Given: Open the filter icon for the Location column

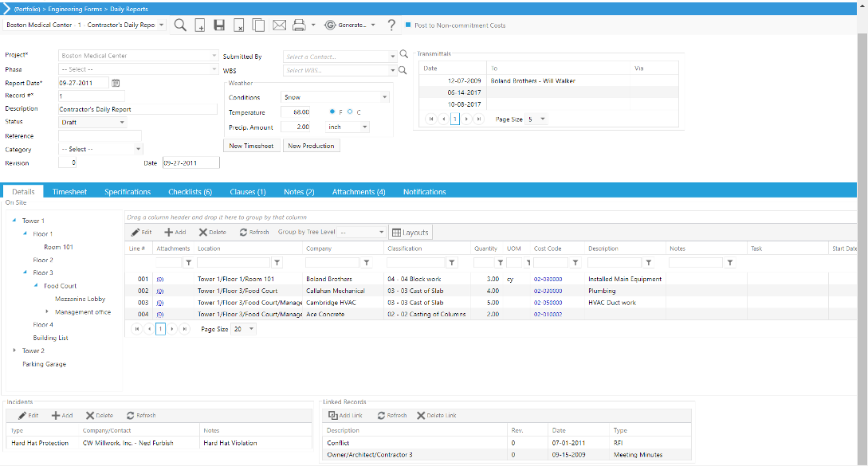Looking at the screenshot, I should pos(277,263).
